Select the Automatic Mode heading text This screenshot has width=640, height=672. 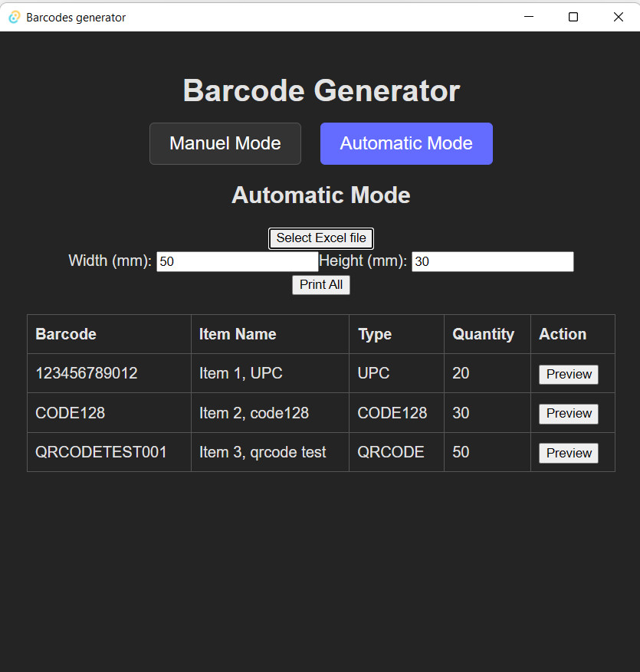[x=320, y=195]
